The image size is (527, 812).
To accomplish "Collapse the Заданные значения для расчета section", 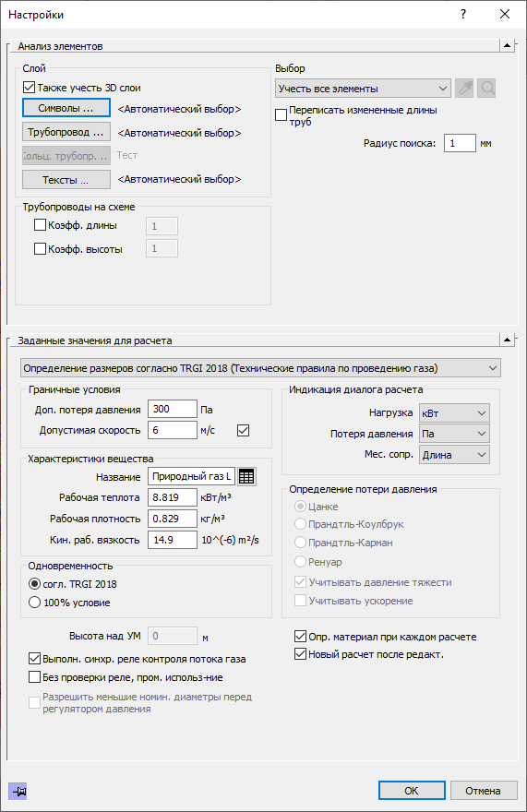I will [x=507, y=340].
